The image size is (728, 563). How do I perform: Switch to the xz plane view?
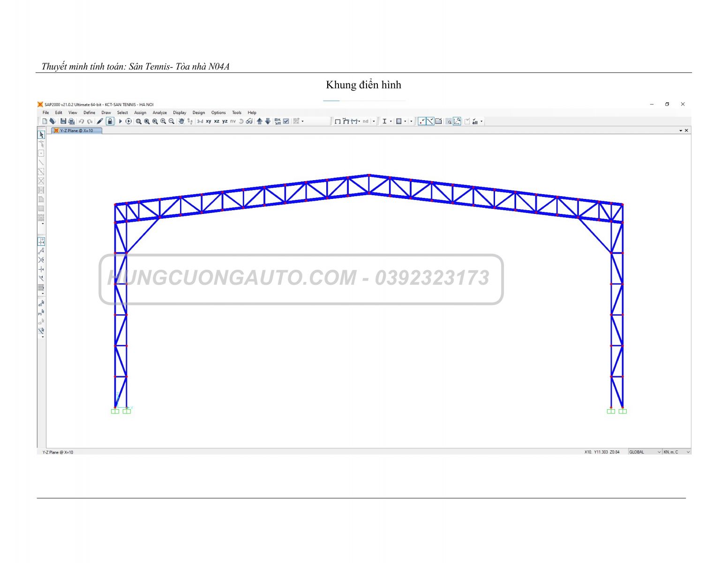pos(217,122)
